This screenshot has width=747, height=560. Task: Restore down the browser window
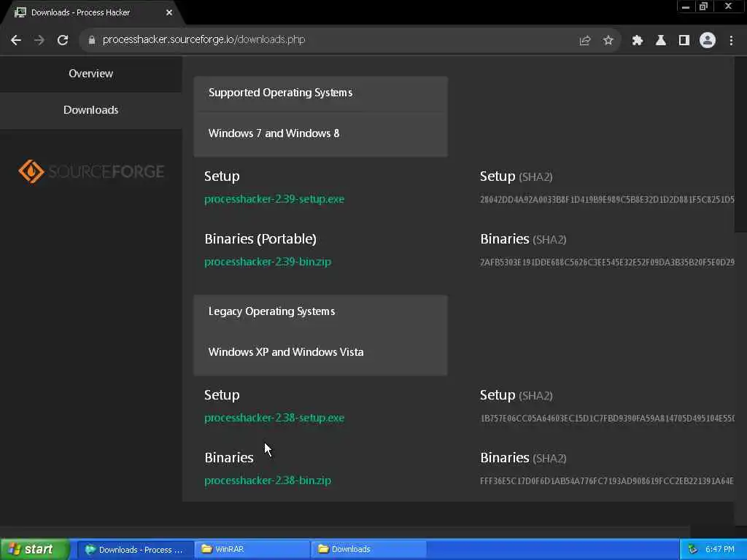pyautogui.click(x=703, y=7)
